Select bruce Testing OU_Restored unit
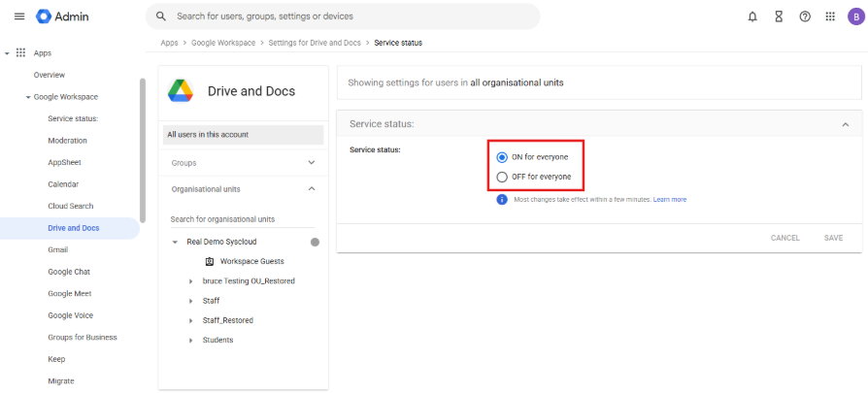 click(249, 281)
